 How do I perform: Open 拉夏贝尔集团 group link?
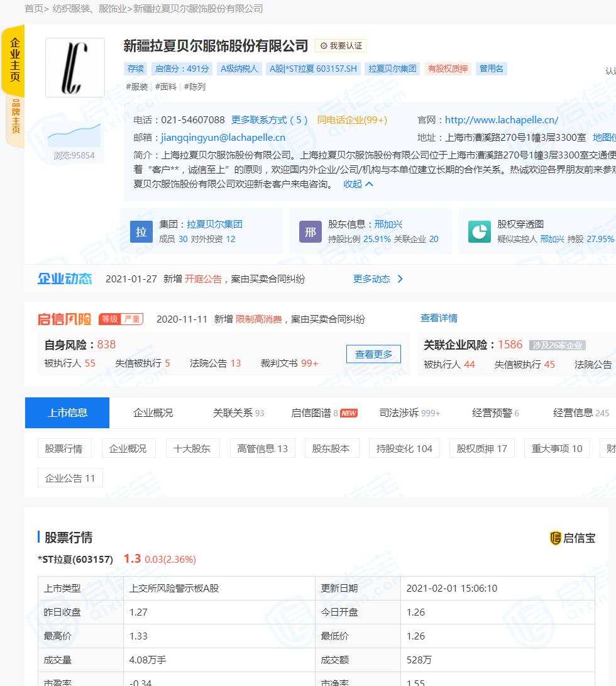click(x=214, y=224)
